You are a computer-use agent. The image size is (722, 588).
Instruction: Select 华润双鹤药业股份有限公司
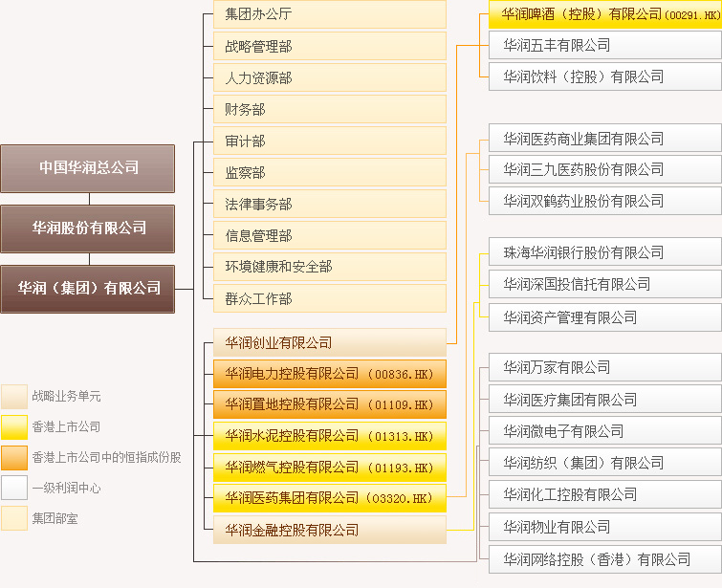(x=605, y=201)
